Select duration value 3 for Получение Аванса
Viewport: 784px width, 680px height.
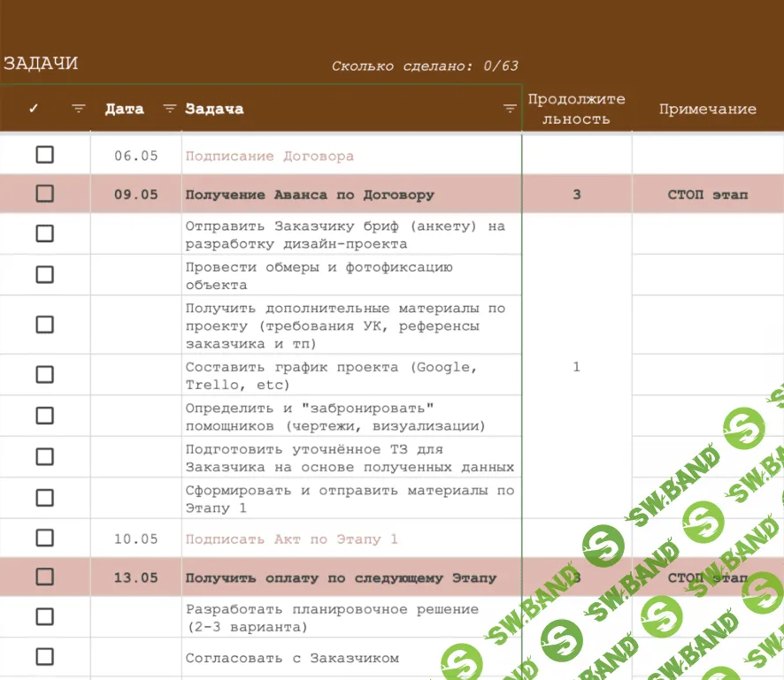pyautogui.click(x=577, y=195)
